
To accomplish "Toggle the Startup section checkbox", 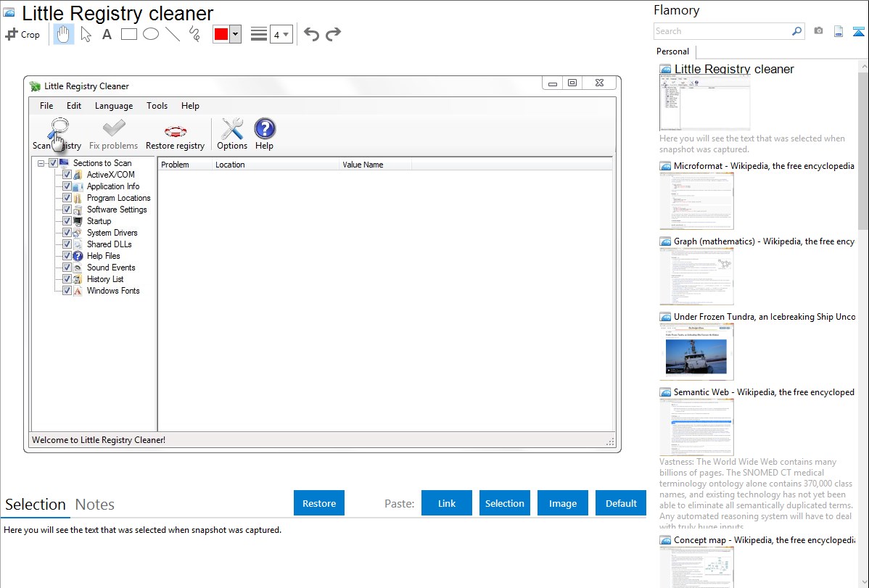I will pyautogui.click(x=67, y=221).
